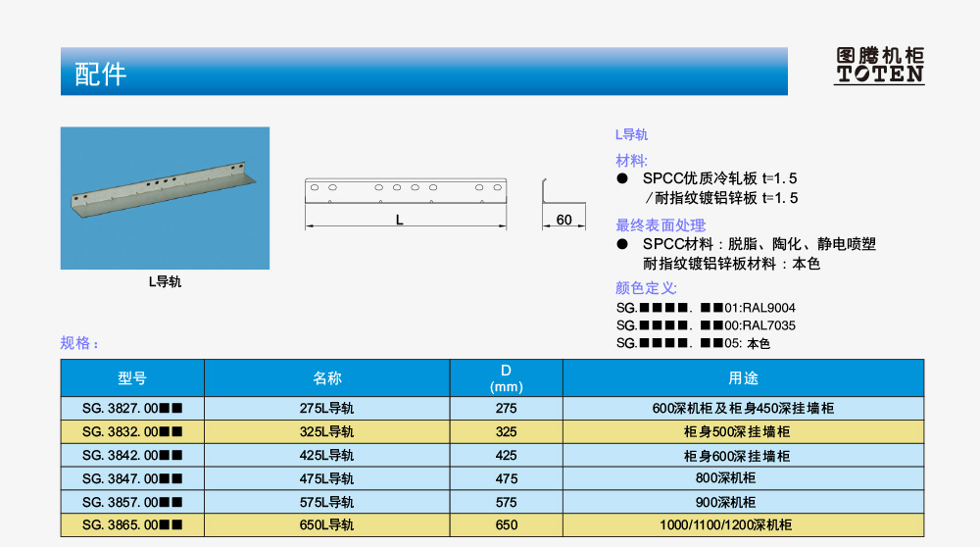Click the 60 dimension label in the drawing
The height and width of the screenshot is (547, 980).
(563, 220)
